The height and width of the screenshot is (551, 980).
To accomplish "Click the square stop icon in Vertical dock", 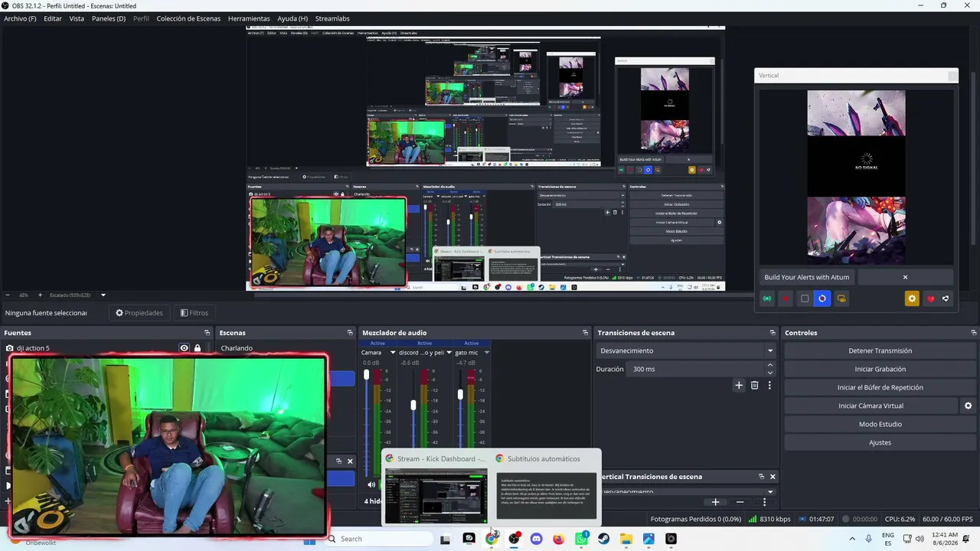I will coord(804,298).
